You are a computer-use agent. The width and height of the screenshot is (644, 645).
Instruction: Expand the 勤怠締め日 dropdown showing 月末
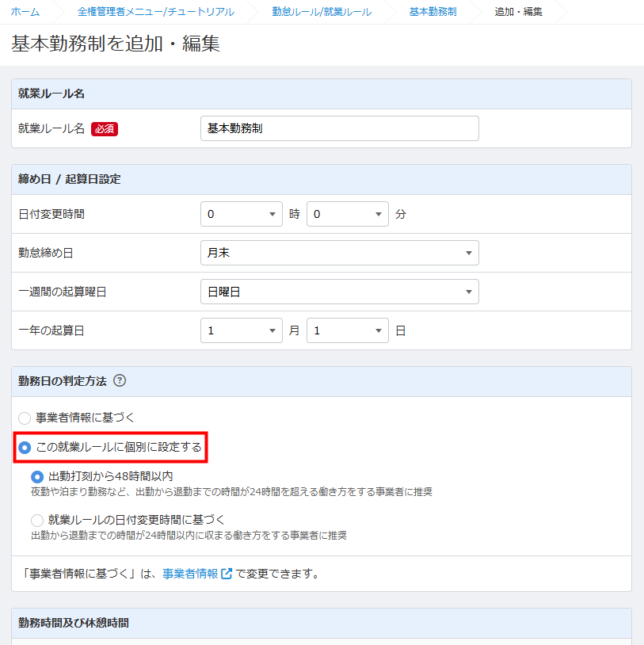point(339,253)
